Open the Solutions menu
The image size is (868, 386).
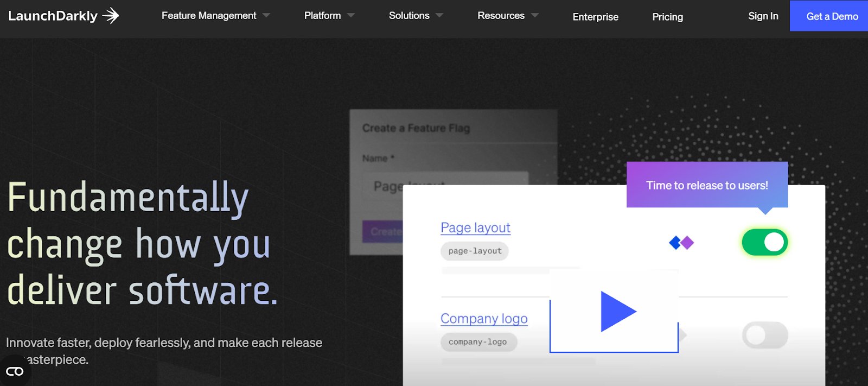pyautogui.click(x=409, y=16)
